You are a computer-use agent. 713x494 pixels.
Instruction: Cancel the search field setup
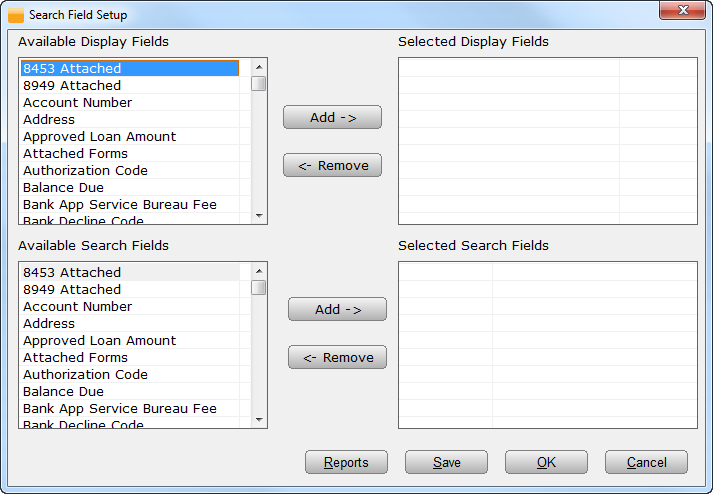646,462
